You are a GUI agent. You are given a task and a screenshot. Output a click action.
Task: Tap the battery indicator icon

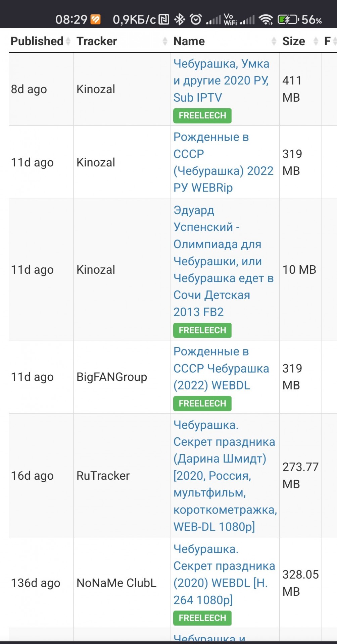pos(288,19)
